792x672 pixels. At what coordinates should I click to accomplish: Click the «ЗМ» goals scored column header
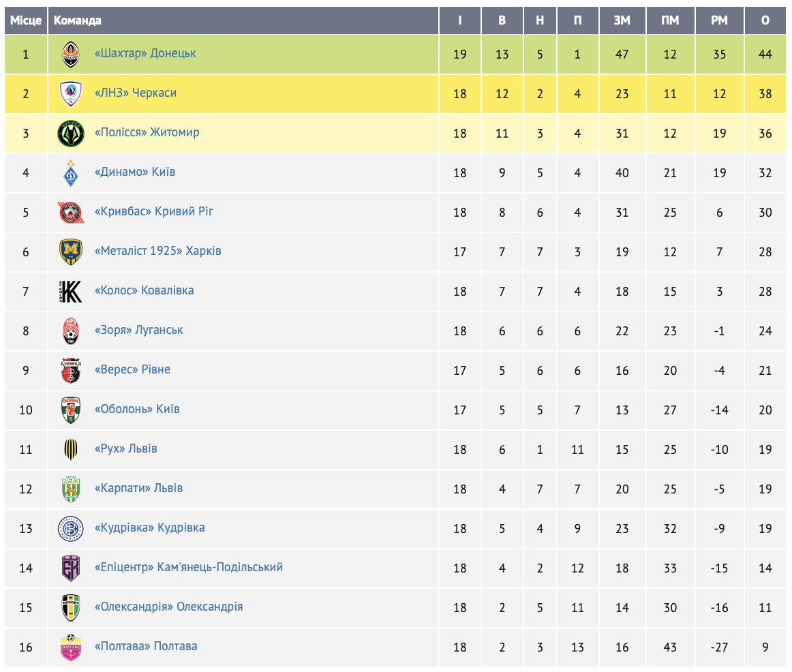[622, 20]
